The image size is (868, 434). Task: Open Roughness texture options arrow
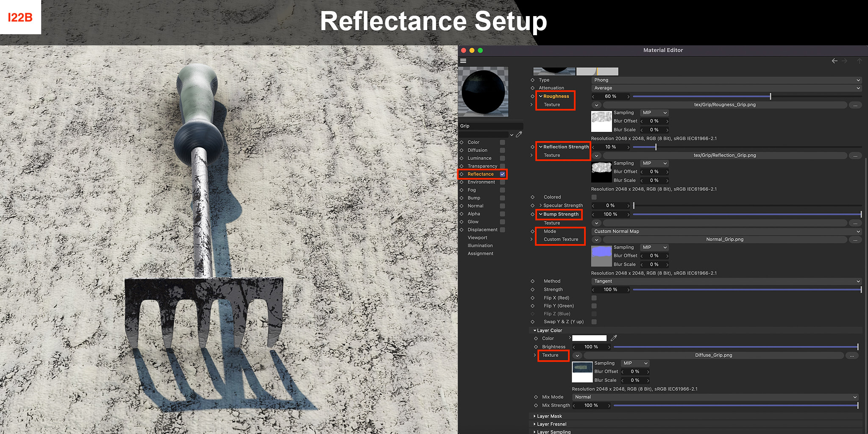pos(596,105)
